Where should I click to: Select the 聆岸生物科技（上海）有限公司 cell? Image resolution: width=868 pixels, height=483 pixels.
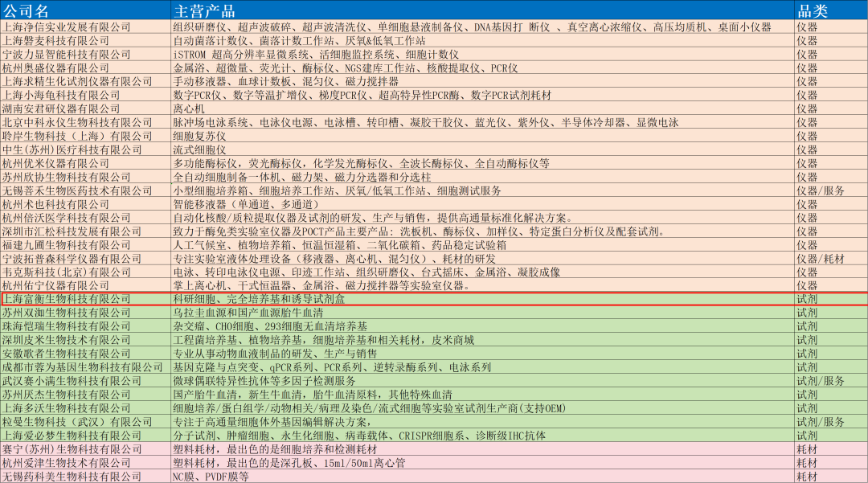pyautogui.click(x=85, y=136)
